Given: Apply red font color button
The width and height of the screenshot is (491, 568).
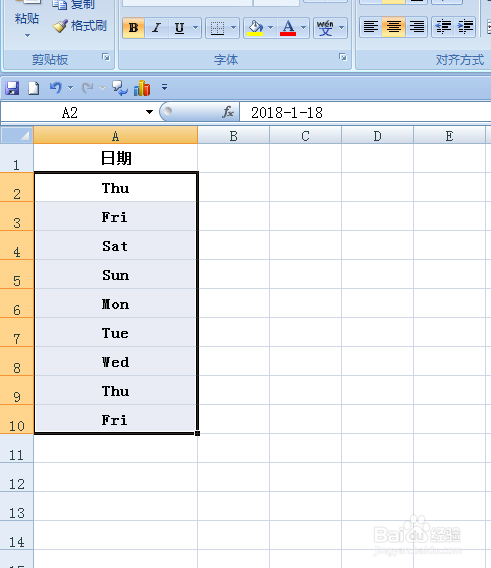Looking at the screenshot, I should click(x=288, y=28).
